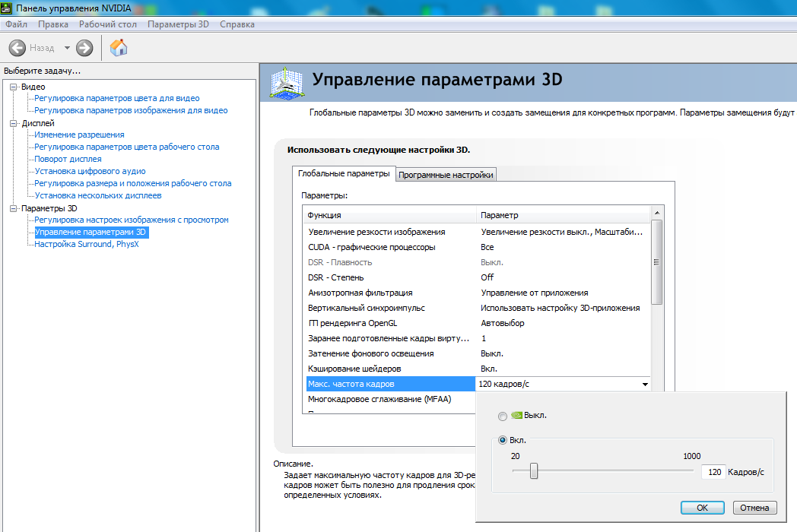The image size is (797, 532).
Task: Click Управление от приложения value
Action: (x=534, y=293)
